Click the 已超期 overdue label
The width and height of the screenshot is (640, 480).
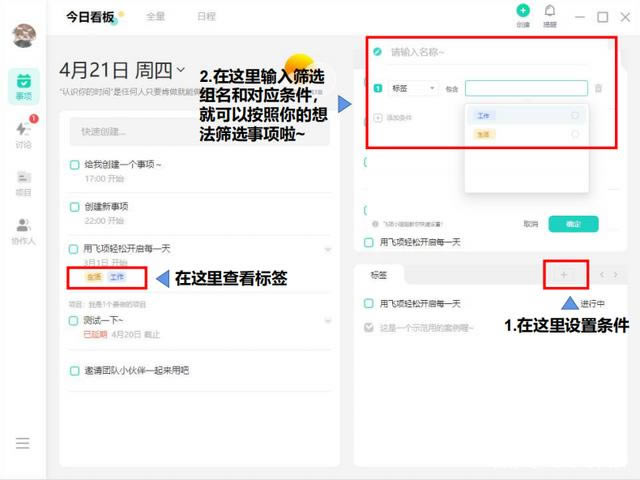point(95,335)
